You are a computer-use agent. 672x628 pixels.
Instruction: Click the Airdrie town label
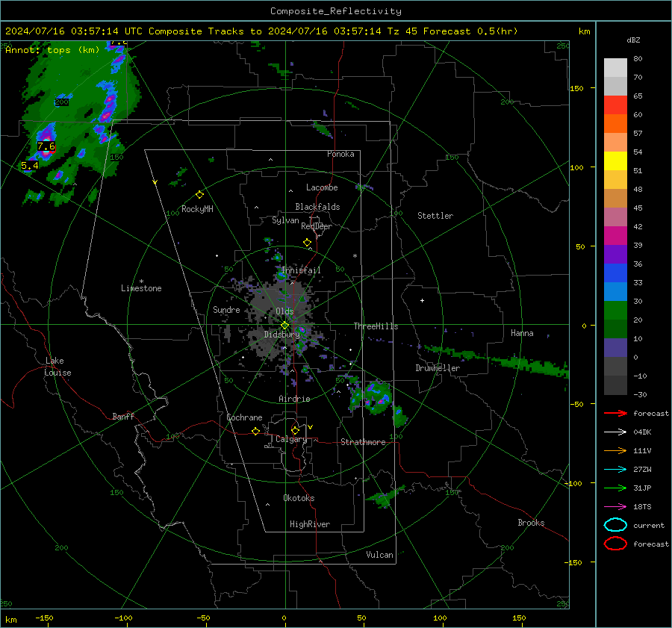294,399
